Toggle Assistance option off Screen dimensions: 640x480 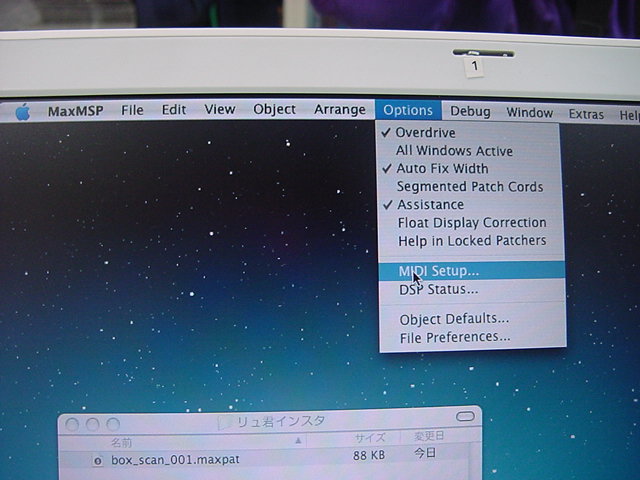click(x=470, y=204)
